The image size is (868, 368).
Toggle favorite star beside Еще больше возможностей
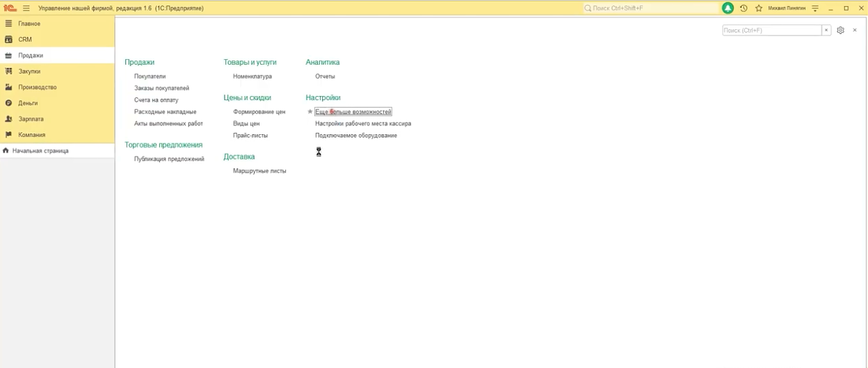310,112
